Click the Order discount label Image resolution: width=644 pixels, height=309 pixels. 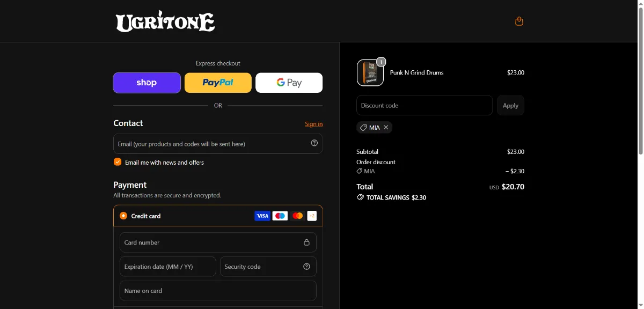[x=376, y=162]
